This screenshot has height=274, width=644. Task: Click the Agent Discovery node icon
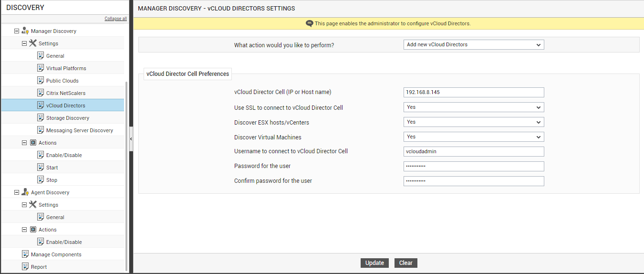(x=25, y=192)
